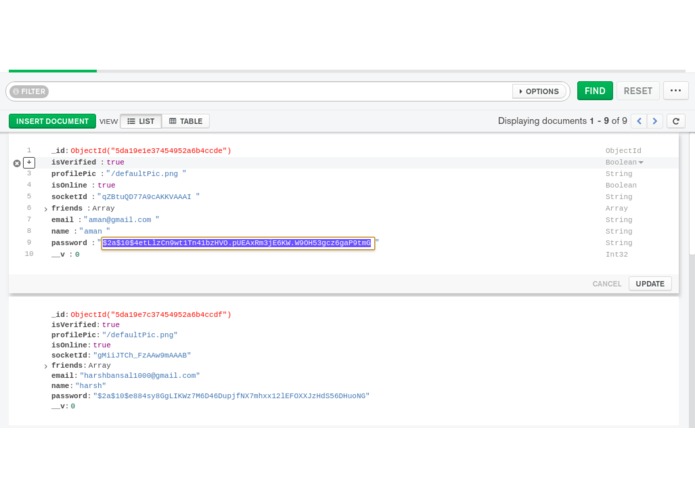Go to previous page of documents
The width and height of the screenshot is (695, 494).
pos(639,121)
